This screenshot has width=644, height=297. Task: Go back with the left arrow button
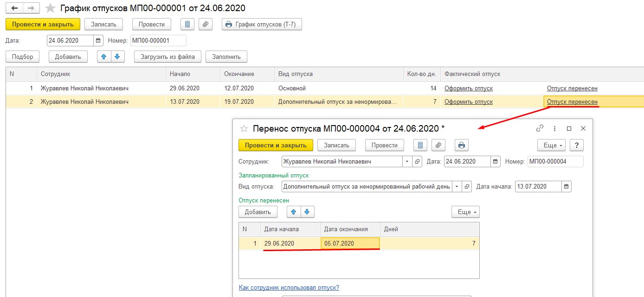coord(14,8)
